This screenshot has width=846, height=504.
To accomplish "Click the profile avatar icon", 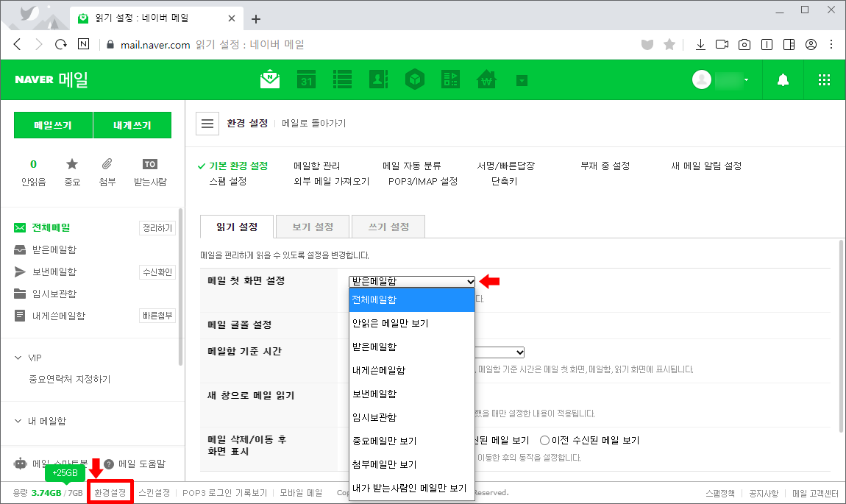I will (x=701, y=80).
